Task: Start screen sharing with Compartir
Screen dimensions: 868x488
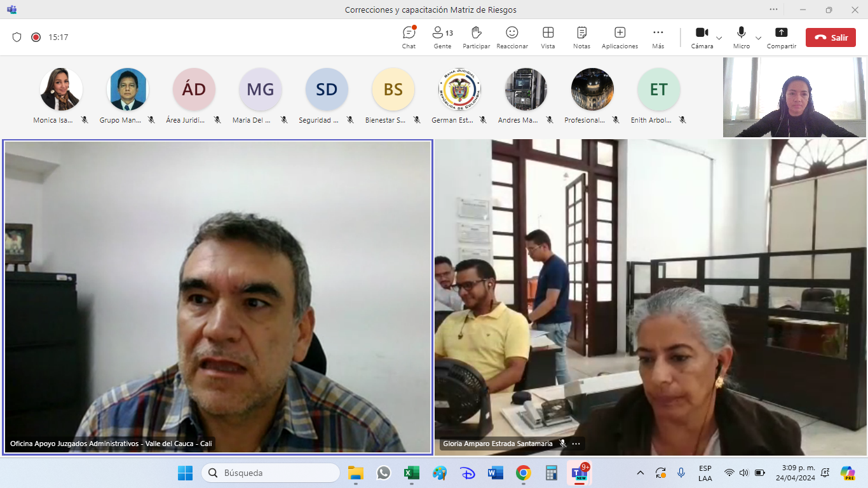Action: [782, 37]
